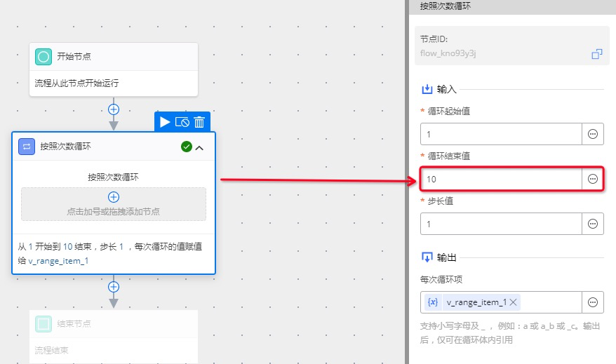This screenshot has width=616, height=364.
Task: Click the 循环起始值 input field
Action: 501,134
